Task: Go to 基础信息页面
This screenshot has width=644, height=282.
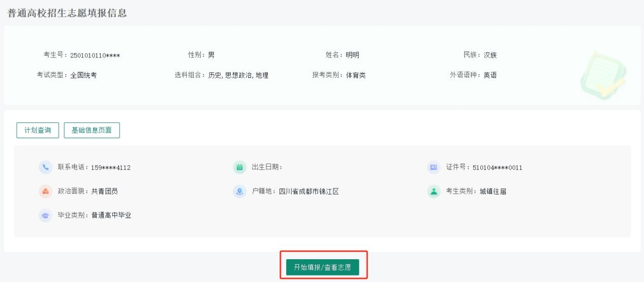Action: point(91,130)
